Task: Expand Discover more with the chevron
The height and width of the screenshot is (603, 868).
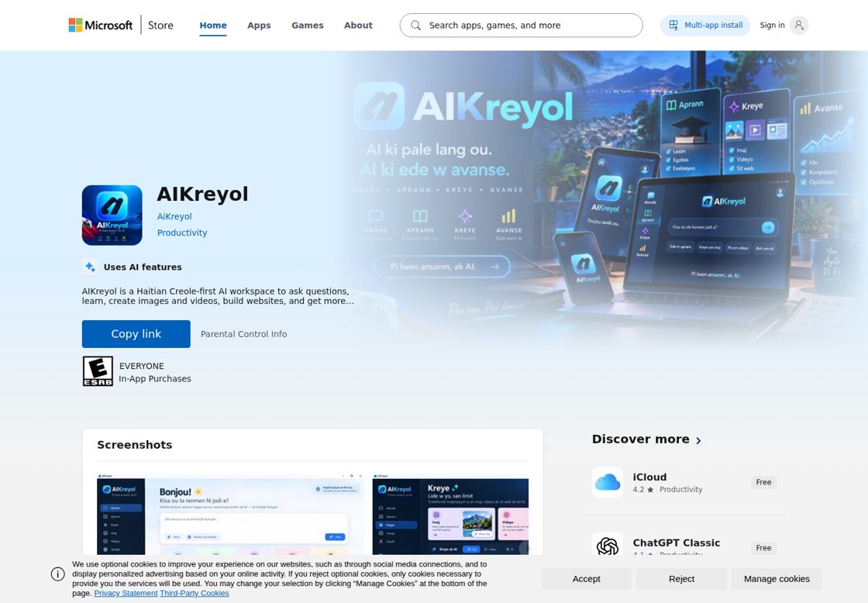Action: coord(698,440)
